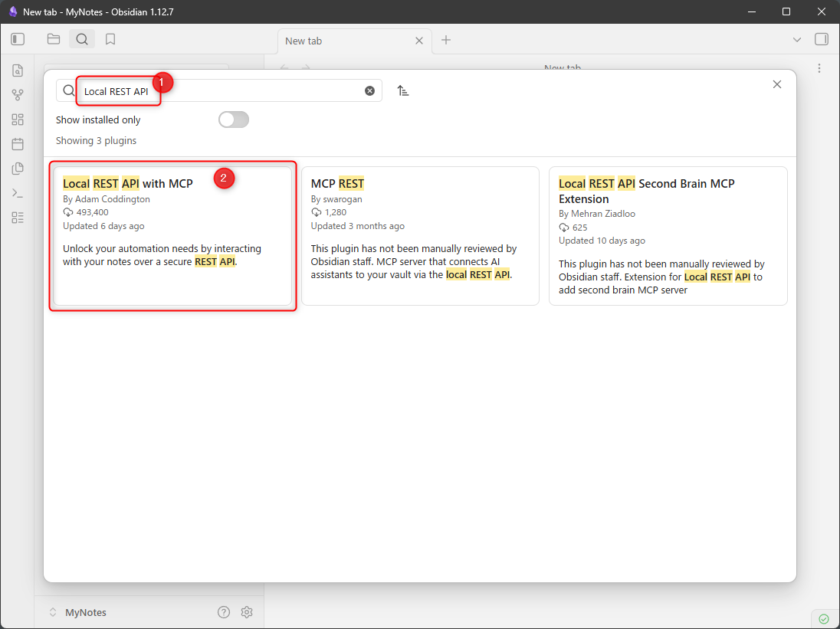Click 'Updated 3 months ago' text
This screenshot has width=840, height=629.
pos(357,226)
